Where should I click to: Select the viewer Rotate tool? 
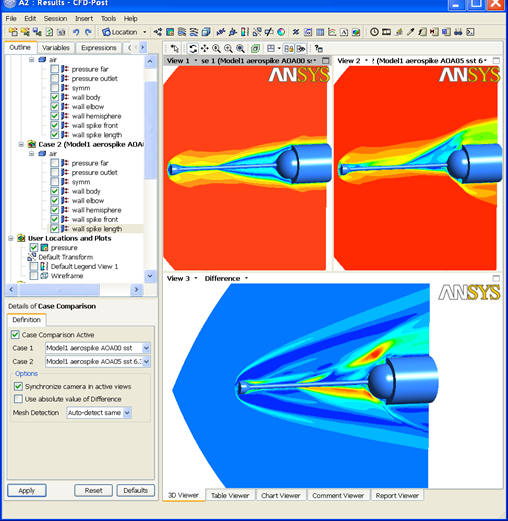[x=193, y=49]
